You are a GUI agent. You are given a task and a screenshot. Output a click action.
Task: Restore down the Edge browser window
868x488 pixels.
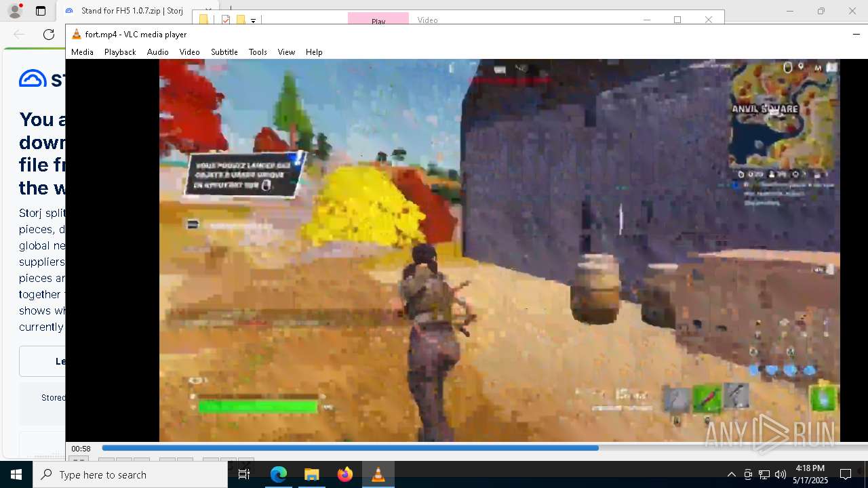coord(821,11)
